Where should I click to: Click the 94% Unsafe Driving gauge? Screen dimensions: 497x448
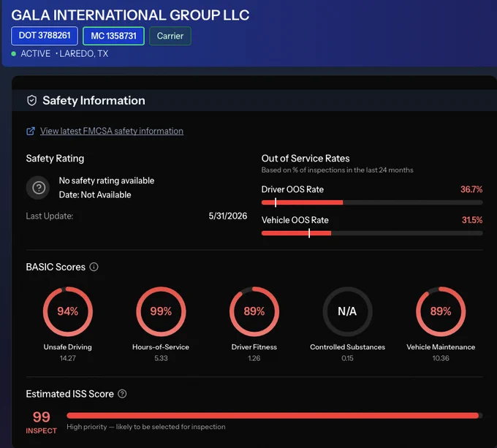[68, 311]
